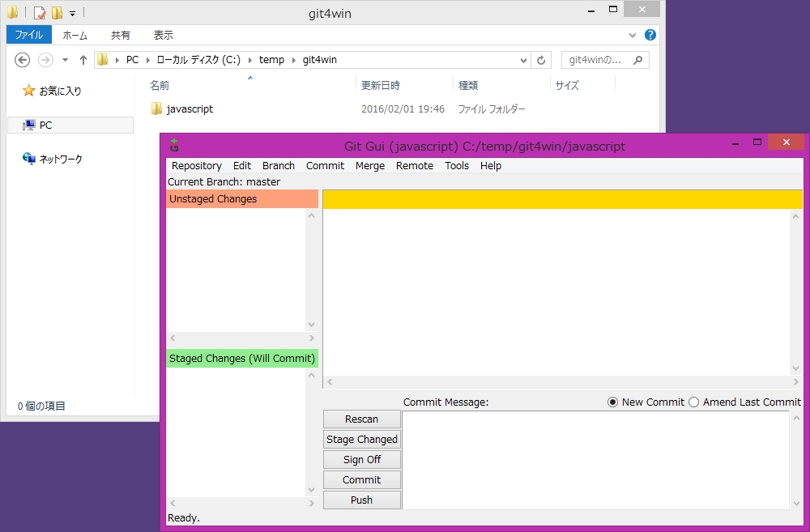Click the search magnifier in Explorer
The height and width of the screenshot is (532, 810).
pyautogui.click(x=638, y=60)
